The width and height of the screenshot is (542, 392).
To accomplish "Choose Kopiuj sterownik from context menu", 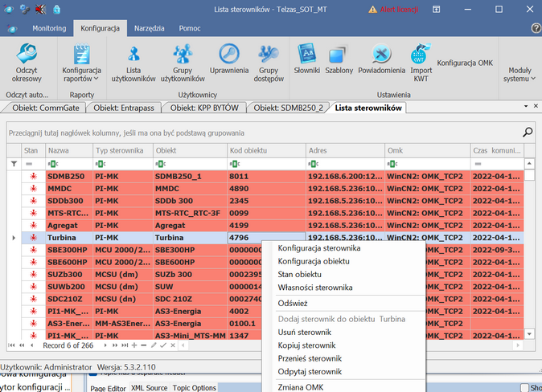I will point(306,345).
